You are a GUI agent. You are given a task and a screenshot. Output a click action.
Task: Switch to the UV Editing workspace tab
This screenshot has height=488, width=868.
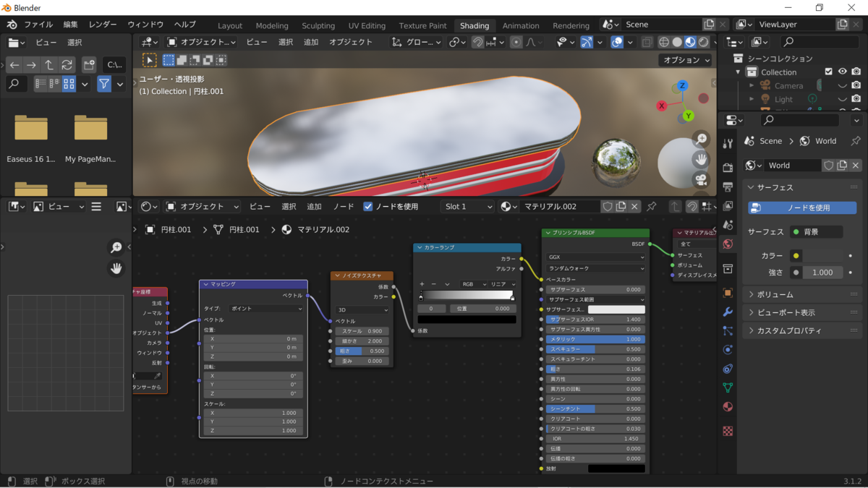pyautogui.click(x=367, y=25)
